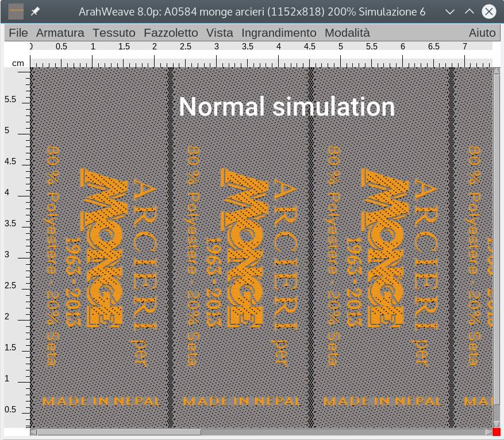Open the Armatura menu

(x=60, y=33)
